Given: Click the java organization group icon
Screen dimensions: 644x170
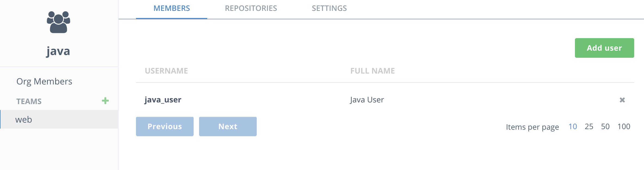Looking at the screenshot, I should [58, 22].
